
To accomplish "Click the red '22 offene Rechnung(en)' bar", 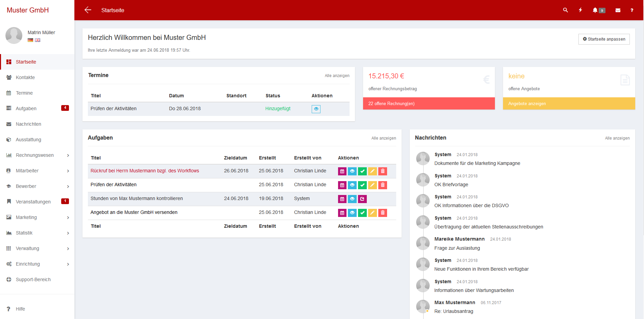I will (429, 103).
